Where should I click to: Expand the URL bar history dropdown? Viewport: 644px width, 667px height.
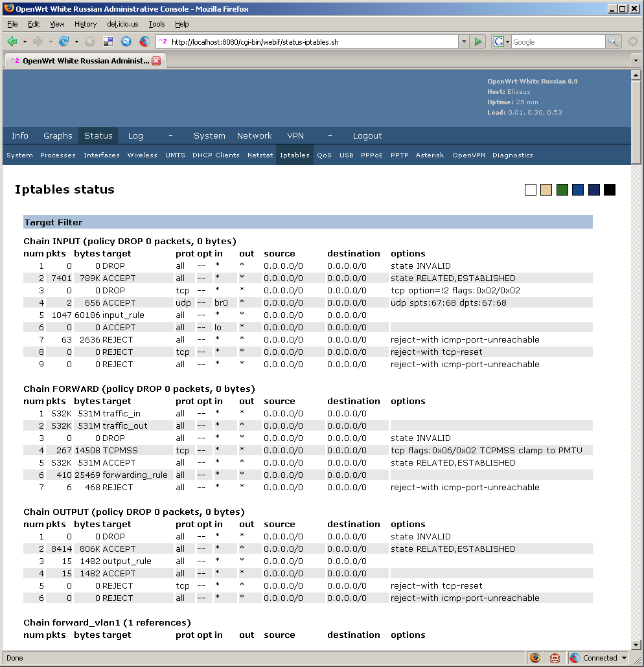464,41
